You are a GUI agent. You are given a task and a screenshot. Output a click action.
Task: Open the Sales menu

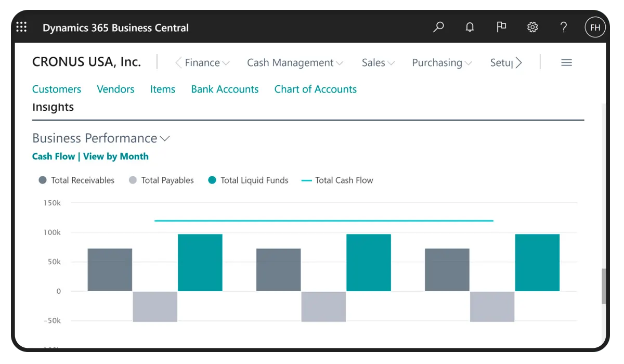378,63
